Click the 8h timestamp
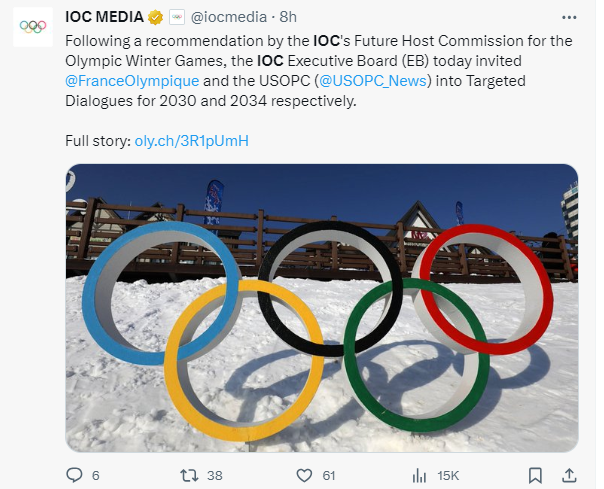 coord(288,17)
